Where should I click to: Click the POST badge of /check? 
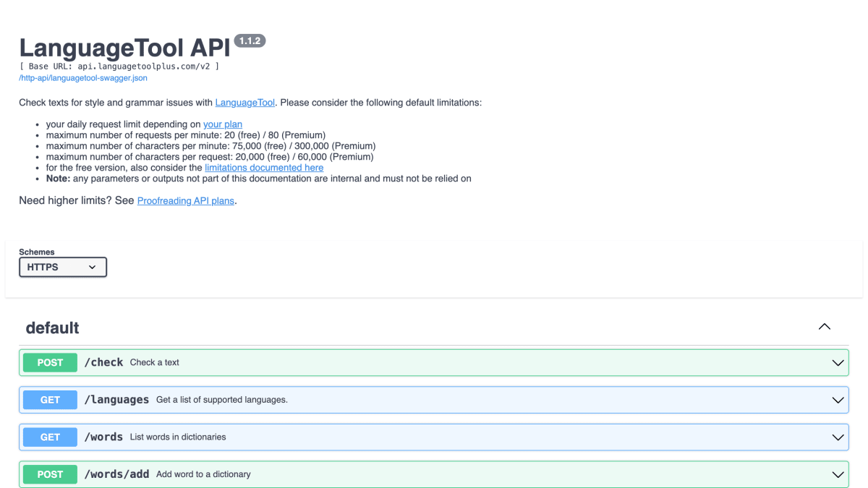[x=50, y=362]
